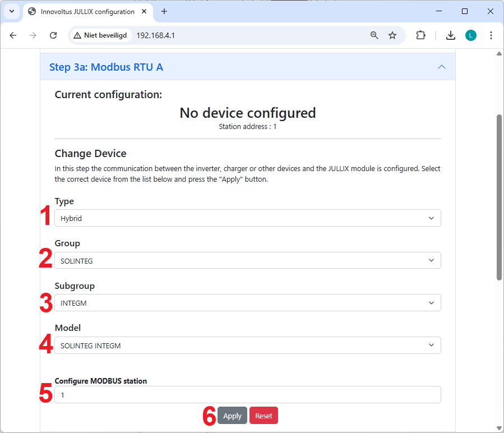Viewport: 504px width, 433px height.
Task: Open the Type dropdown showing Hybrid
Action: 247,218
